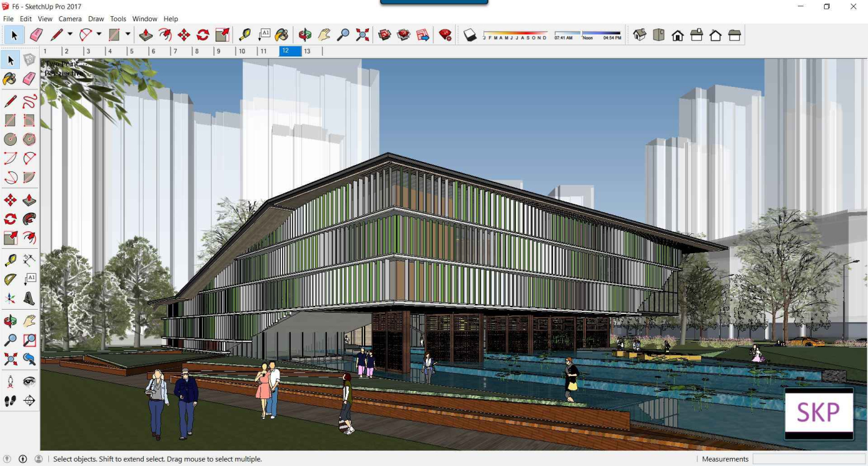This screenshot has width=868, height=466.
Task: Pick the Freehand tool in left toolbar
Action: click(29, 102)
